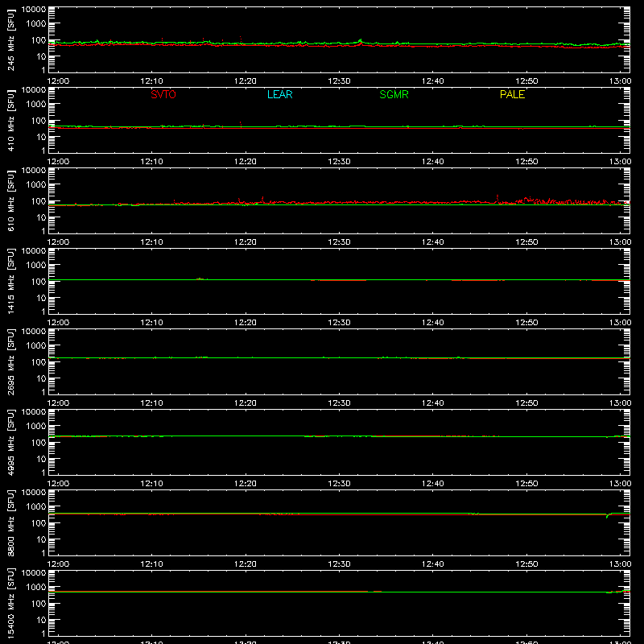Click the 1000 tick label on 245 MHz plot
The height and width of the screenshot is (644, 644).
coord(36,24)
